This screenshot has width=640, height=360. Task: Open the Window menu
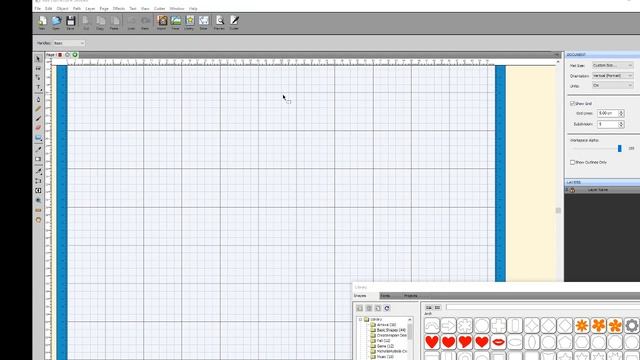(177, 9)
